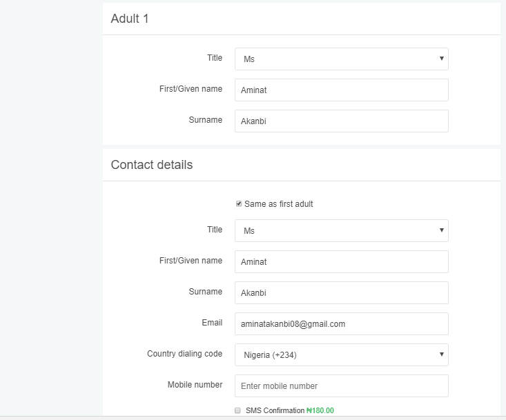506x420 pixels.
Task: Enable the SMS Confirmation checkbox
Action: coord(238,410)
